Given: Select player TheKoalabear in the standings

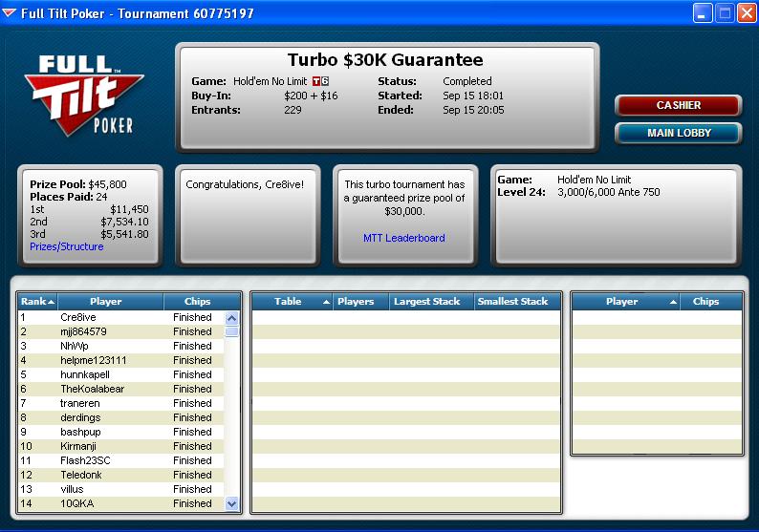Looking at the screenshot, I should click(x=121, y=389).
